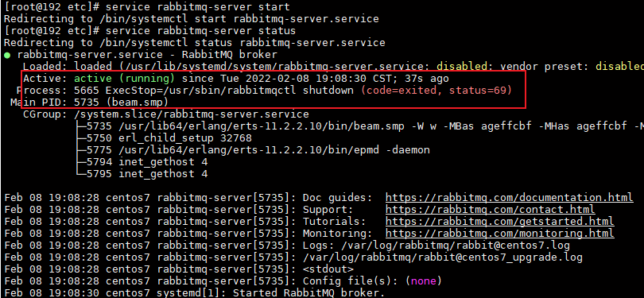Click the 'Logs:' label in the log output
This screenshot has height=298, width=644.
[319, 246]
